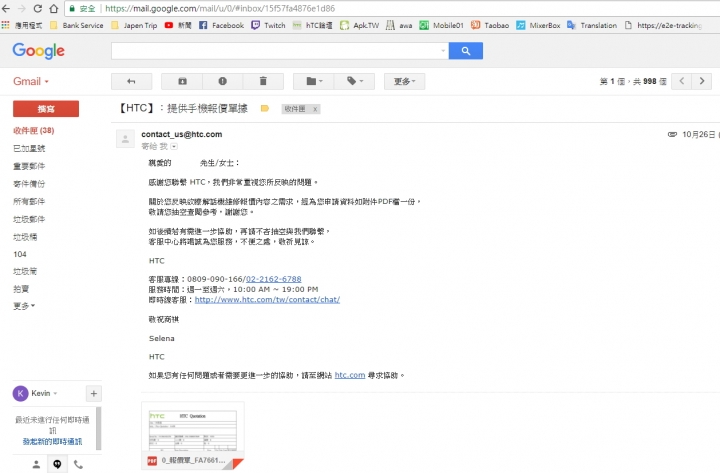Go back with the browser back arrow
The height and width of the screenshot is (473, 720).
click(6, 9)
